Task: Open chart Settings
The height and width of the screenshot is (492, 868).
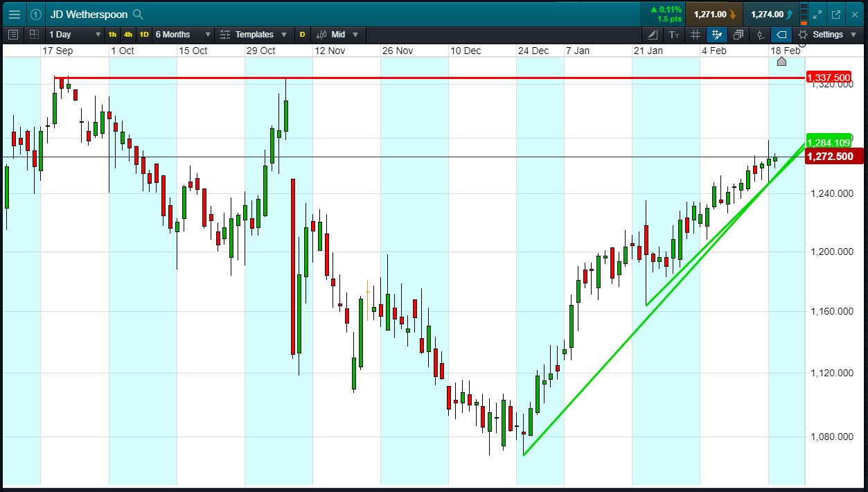Action: tap(828, 35)
